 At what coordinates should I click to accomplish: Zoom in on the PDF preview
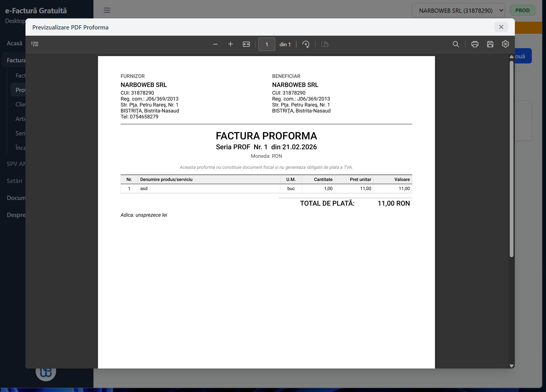231,44
